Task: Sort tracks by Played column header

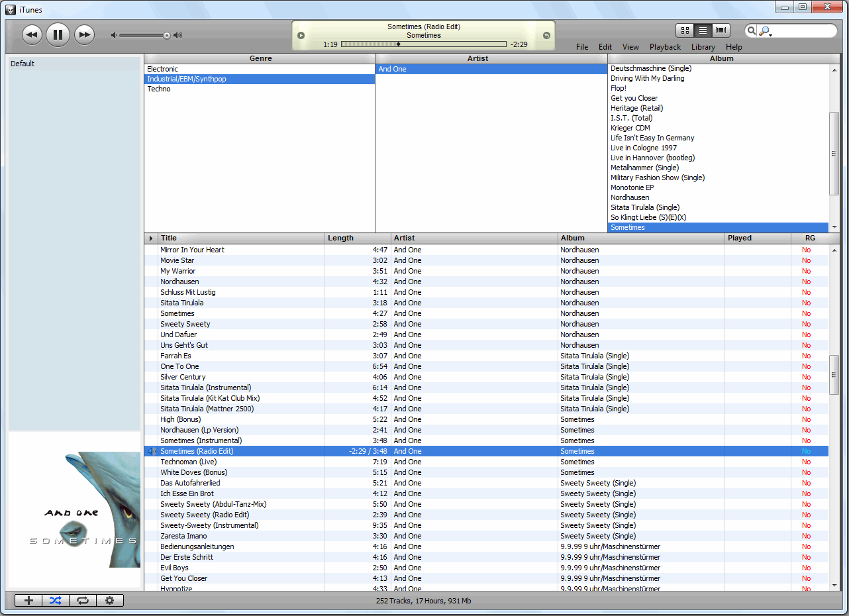Action: pyautogui.click(x=758, y=238)
